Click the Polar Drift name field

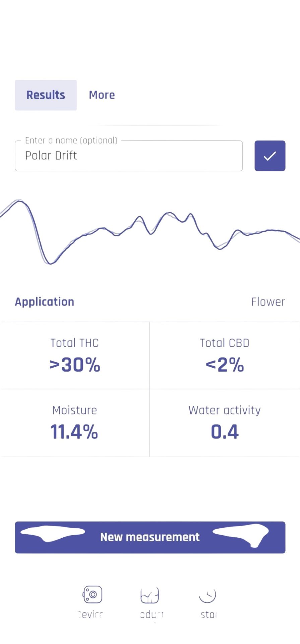point(129,156)
